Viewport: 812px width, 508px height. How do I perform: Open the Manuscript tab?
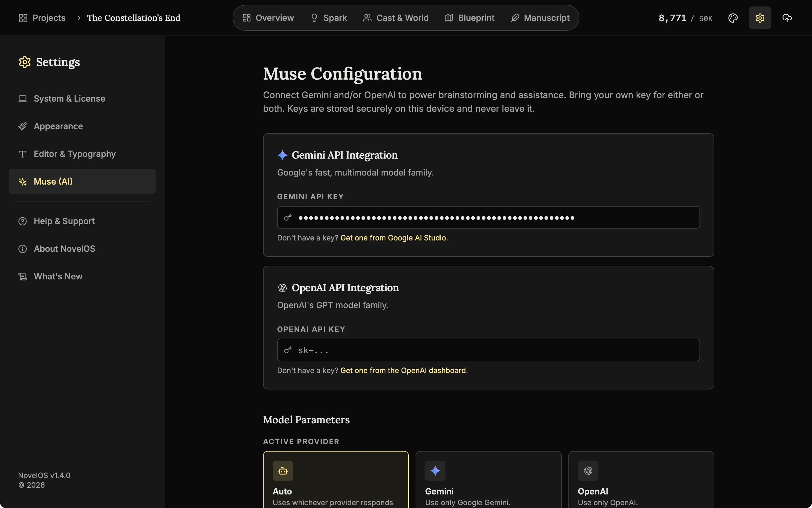tap(540, 18)
